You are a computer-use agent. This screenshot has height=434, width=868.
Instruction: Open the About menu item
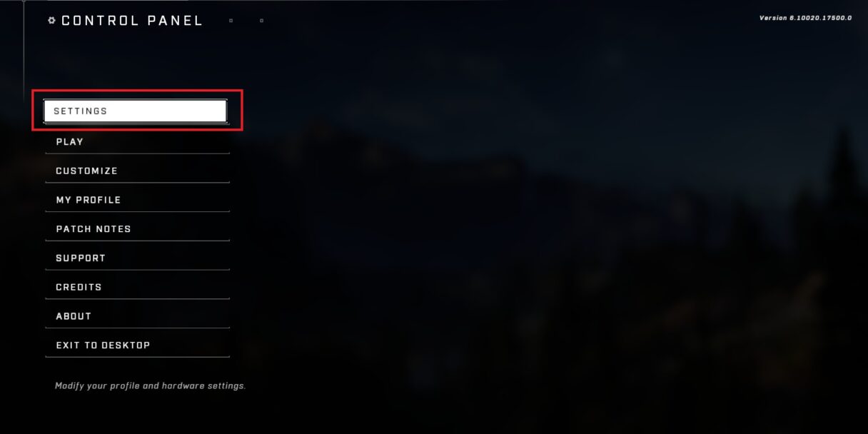click(x=138, y=316)
